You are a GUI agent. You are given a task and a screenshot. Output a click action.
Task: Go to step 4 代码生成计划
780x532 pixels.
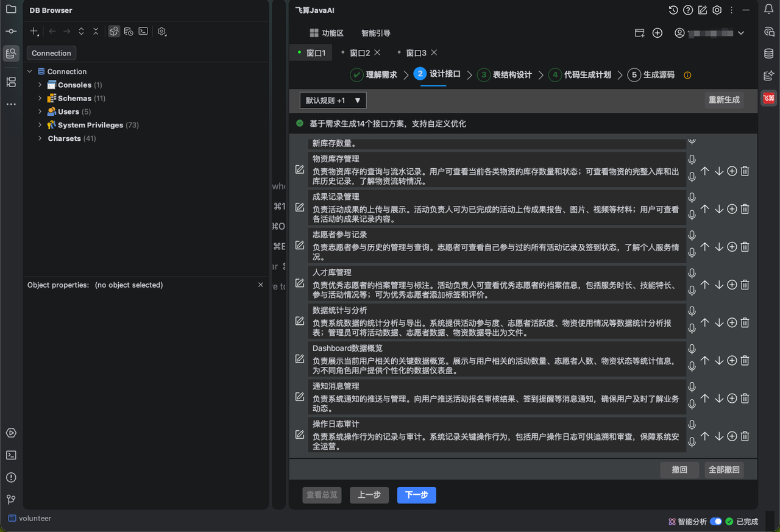click(x=580, y=75)
